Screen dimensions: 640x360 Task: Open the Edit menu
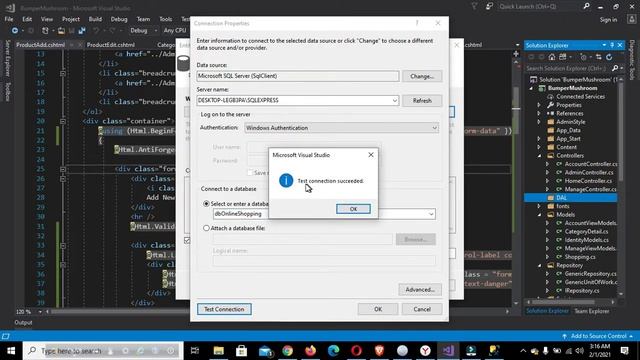(27, 19)
